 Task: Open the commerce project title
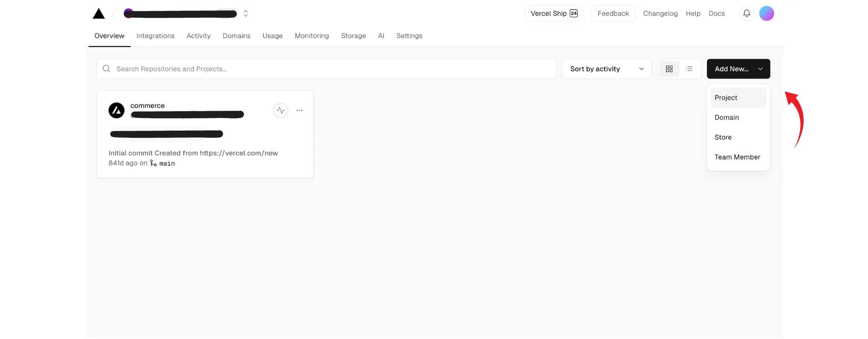coord(147,105)
